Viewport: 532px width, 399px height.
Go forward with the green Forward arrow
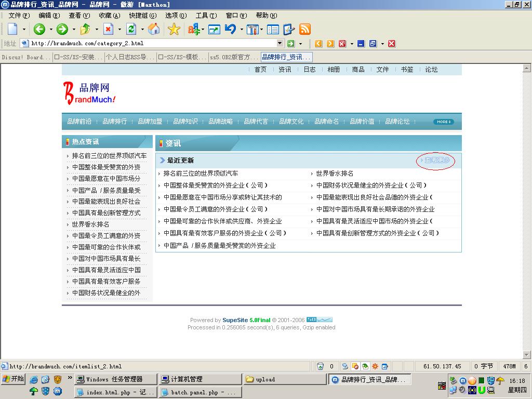pyautogui.click(x=62, y=29)
